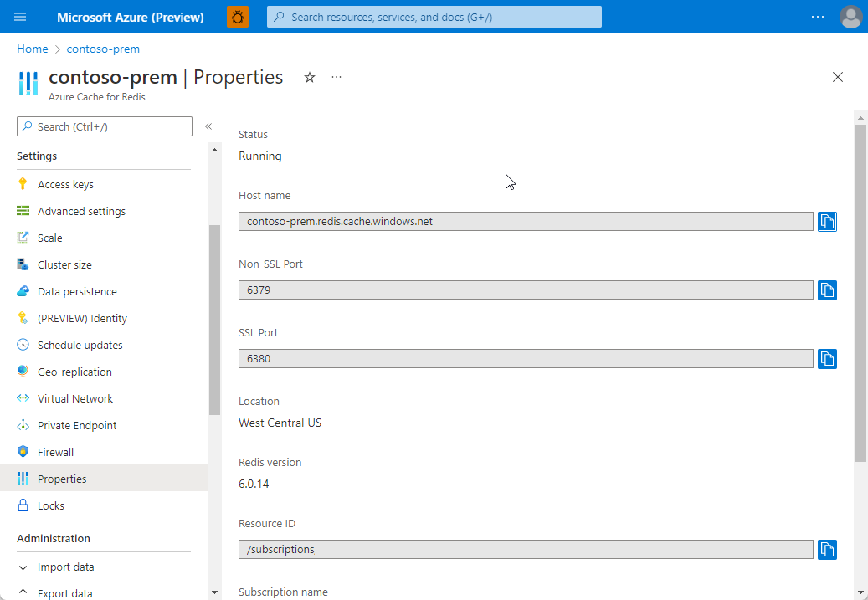
Task: Open your account avatar menu
Action: 850,16
